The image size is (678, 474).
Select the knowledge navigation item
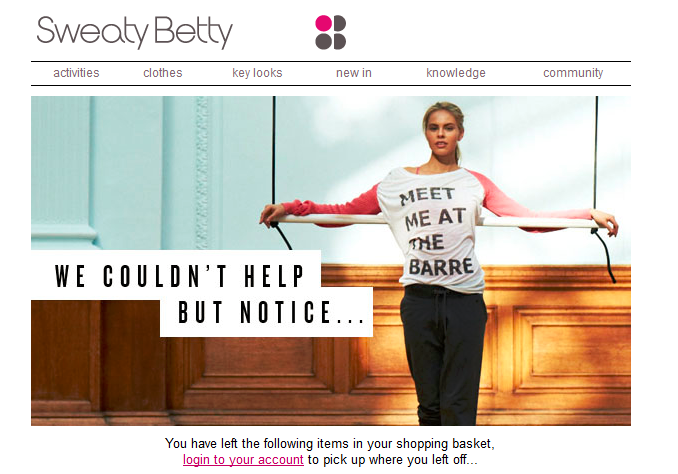click(456, 73)
